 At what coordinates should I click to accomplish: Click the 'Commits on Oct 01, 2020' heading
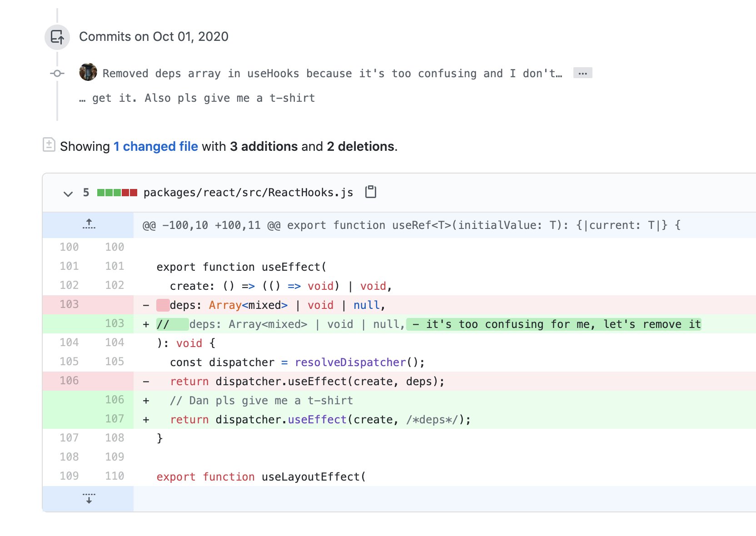pos(154,37)
